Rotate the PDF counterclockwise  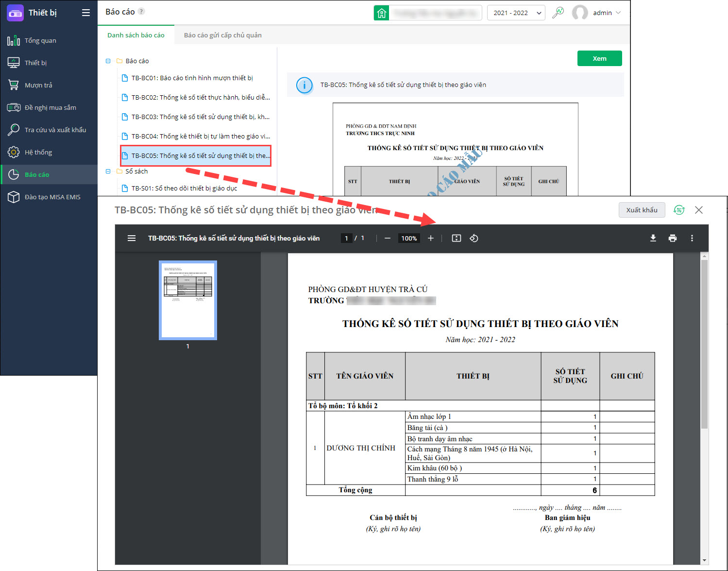coord(474,238)
